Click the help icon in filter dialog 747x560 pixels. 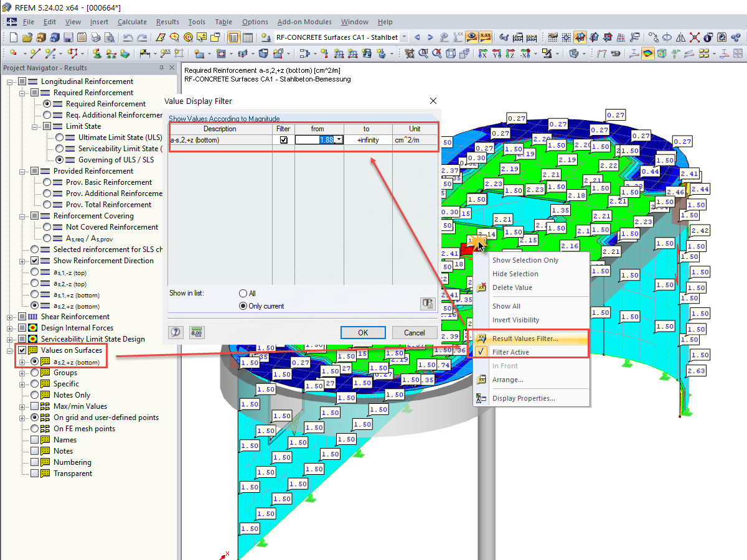pyautogui.click(x=176, y=332)
